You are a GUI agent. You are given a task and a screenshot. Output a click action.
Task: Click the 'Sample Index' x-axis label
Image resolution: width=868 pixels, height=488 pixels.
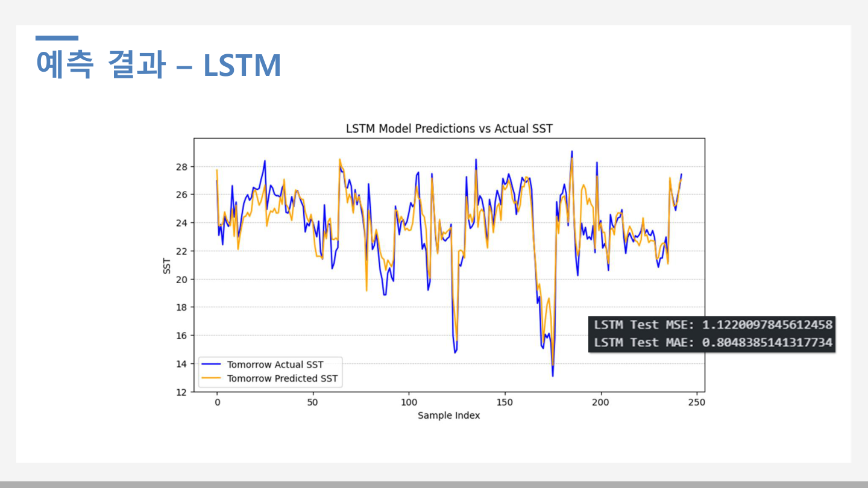click(x=449, y=416)
